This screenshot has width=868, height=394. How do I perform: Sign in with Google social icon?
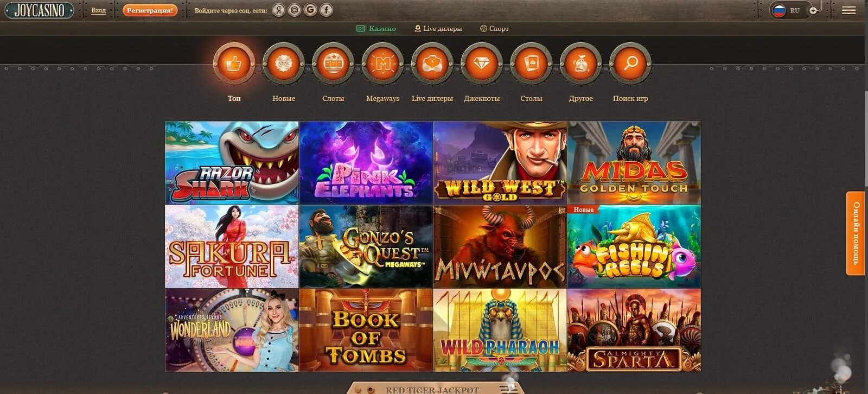pos(310,10)
